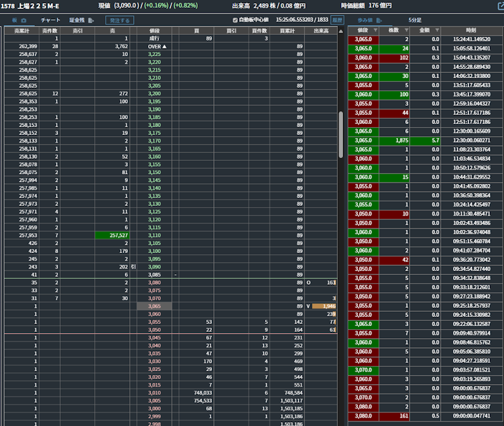Click the export icon next to 証金残
Screen dimensions: 504x426
(91, 20)
